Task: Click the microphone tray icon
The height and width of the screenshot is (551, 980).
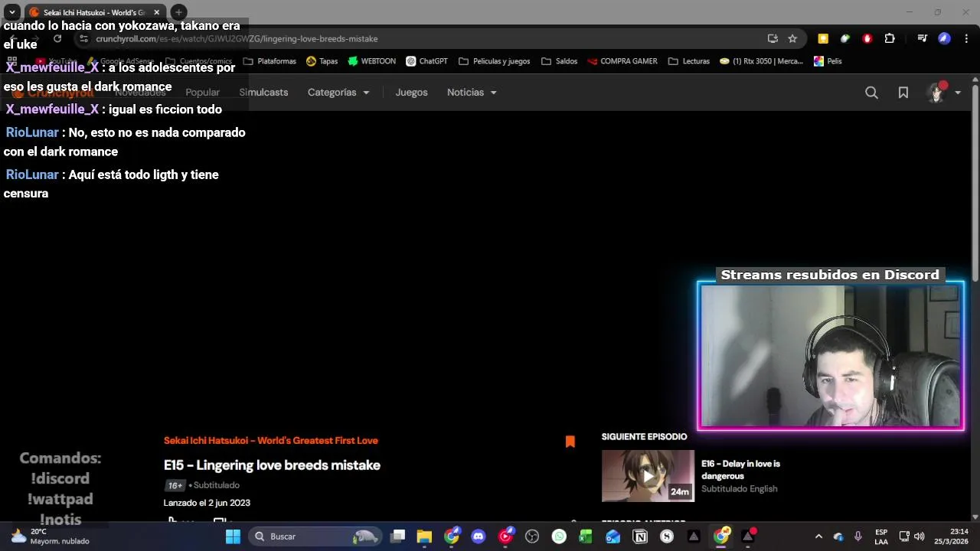Action: tap(858, 536)
